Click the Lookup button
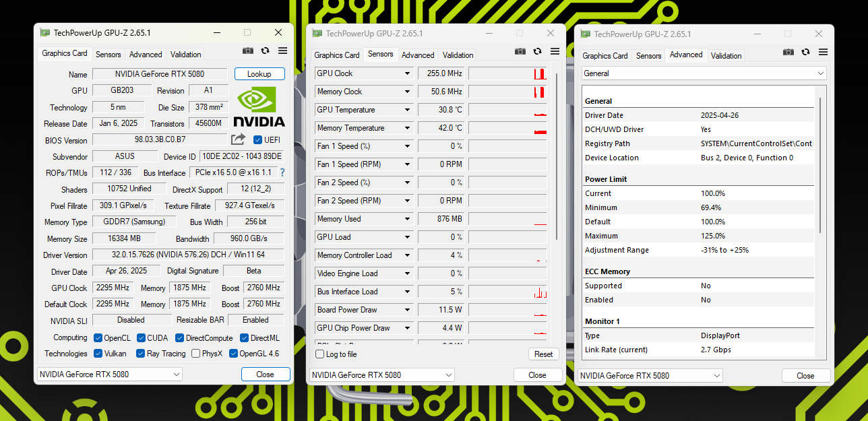 click(259, 74)
